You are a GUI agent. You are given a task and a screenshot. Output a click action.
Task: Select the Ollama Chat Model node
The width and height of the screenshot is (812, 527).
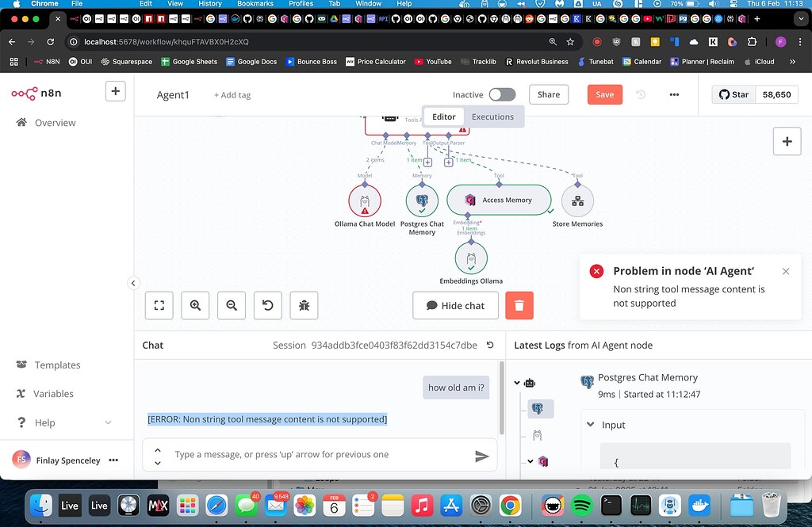pyautogui.click(x=365, y=200)
